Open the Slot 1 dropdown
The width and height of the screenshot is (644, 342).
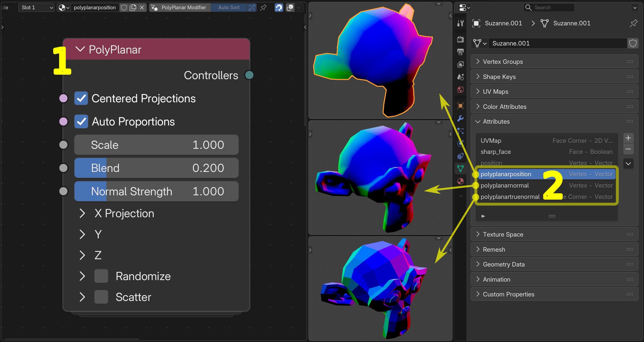coord(36,8)
